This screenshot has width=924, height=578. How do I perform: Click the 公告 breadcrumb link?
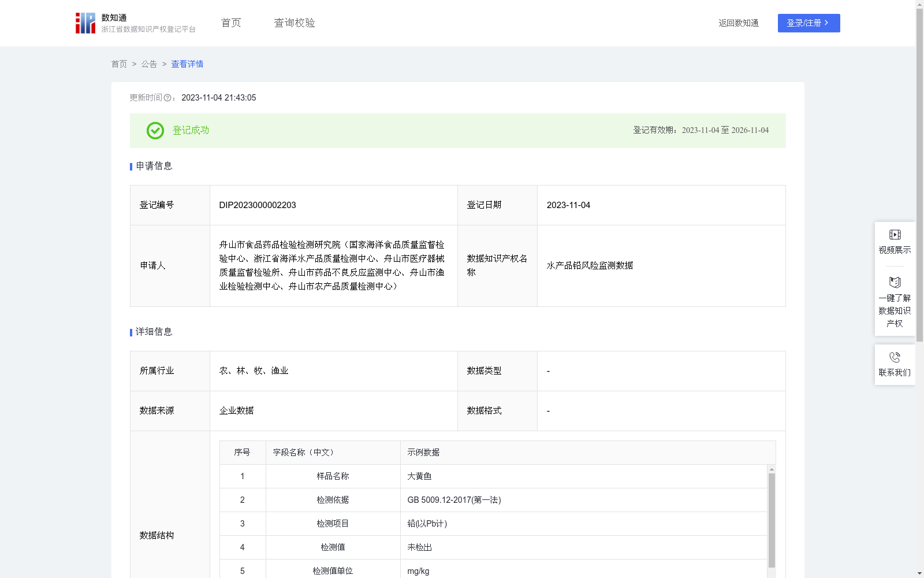(x=149, y=64)
